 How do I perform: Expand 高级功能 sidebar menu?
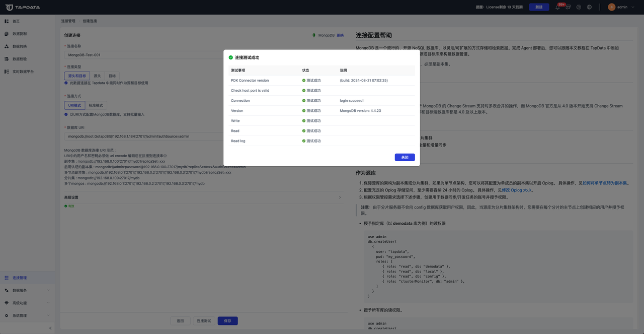pos(27,303)
